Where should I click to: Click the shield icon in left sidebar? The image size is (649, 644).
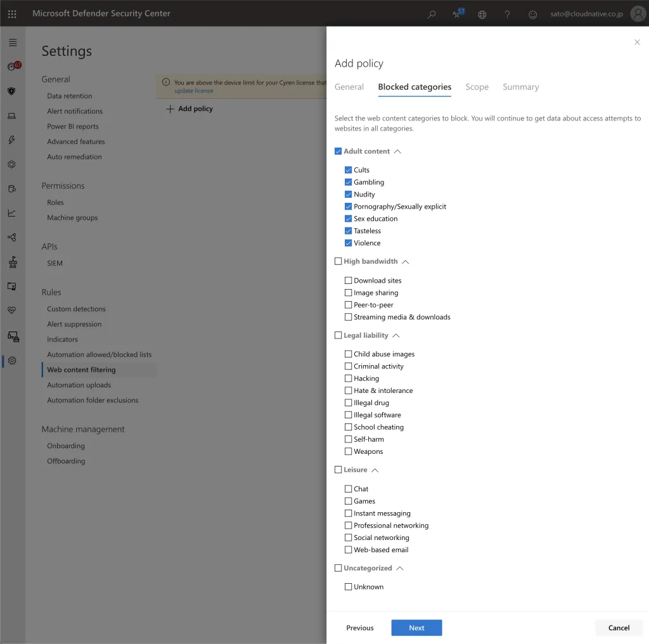pos(11,91)
